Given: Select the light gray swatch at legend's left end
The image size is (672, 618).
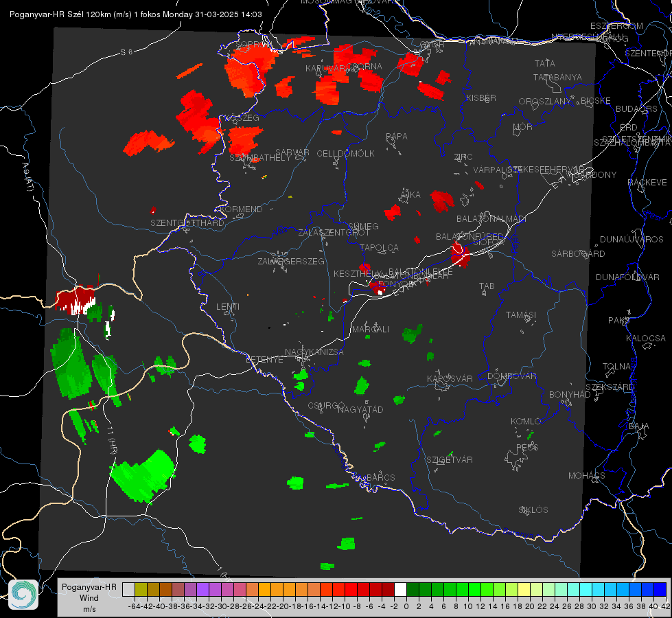Looking at the screenshot, I should point(128,589).
